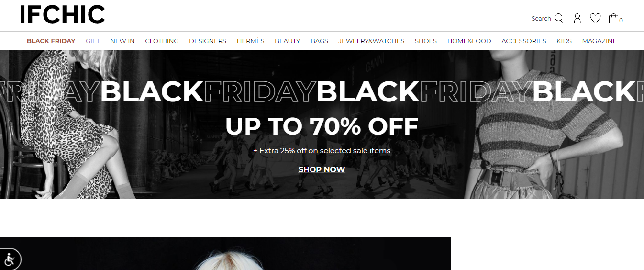Open the MAGAZINE navigation link
The image size is (644, 270).
(600, 41)
